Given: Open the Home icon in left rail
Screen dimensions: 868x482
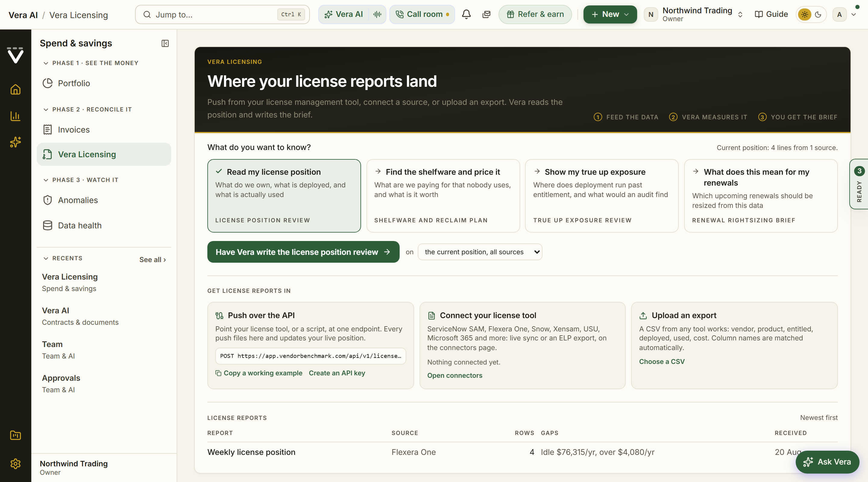Looking at the screenshot, I should (x=15, y=89).
